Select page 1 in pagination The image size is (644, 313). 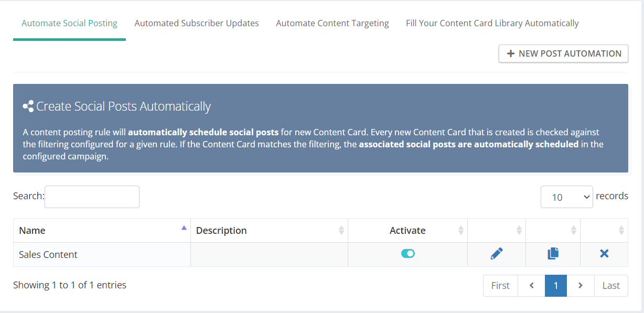coord(556,286)
